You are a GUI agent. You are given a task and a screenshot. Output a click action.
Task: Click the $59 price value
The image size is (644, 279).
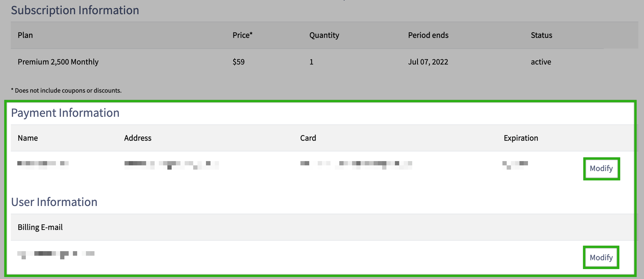(x=239, y=62)
